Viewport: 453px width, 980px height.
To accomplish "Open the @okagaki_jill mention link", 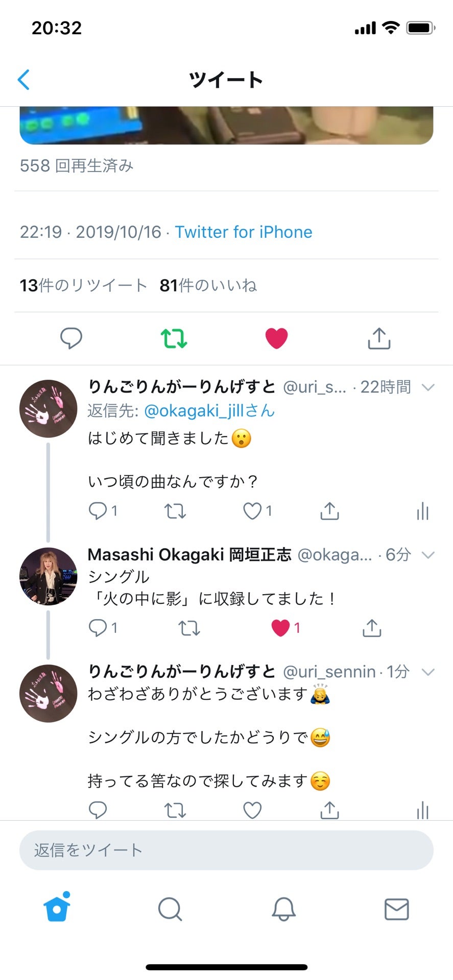I will click(209, 411).
